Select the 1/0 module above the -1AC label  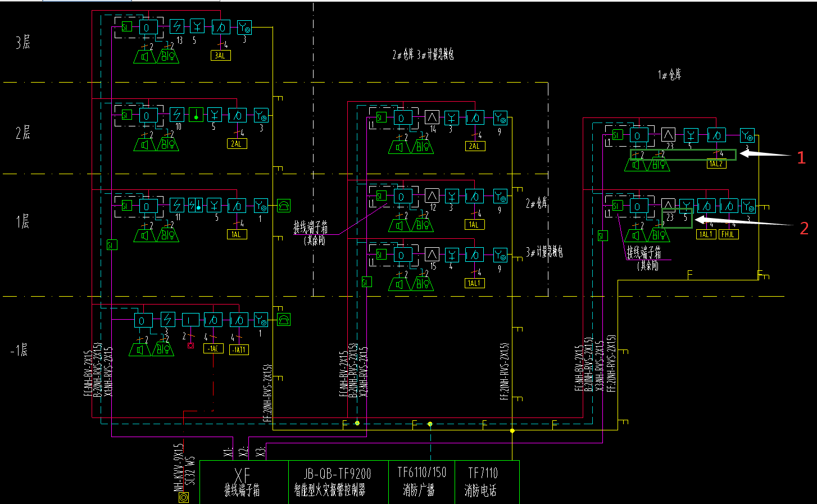[213, 320]
